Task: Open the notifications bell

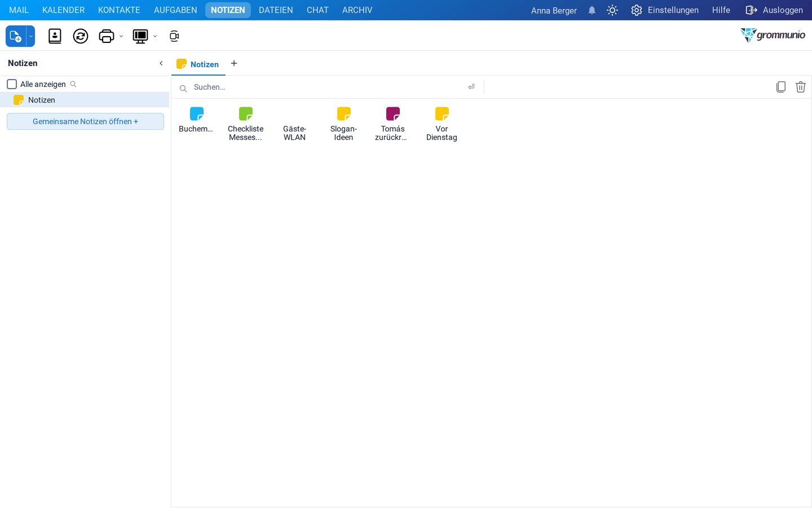Action: [592, 10]
